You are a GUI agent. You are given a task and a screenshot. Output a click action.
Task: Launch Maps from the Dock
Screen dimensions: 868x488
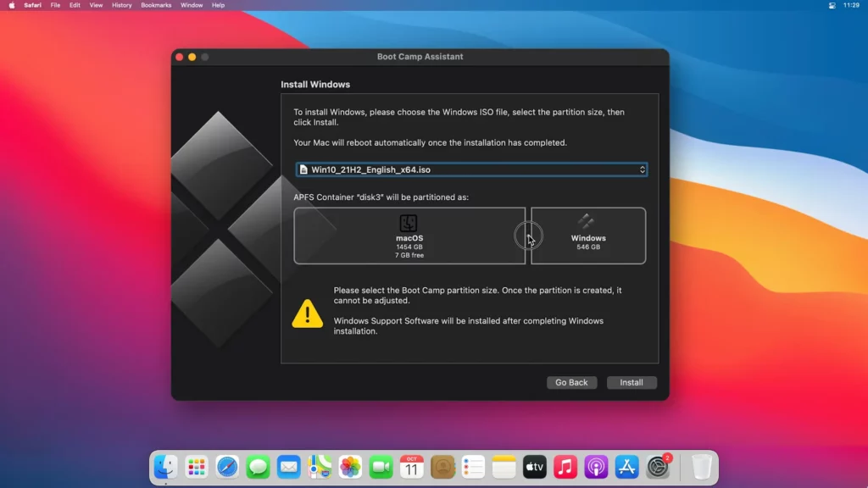coord(320,468)
